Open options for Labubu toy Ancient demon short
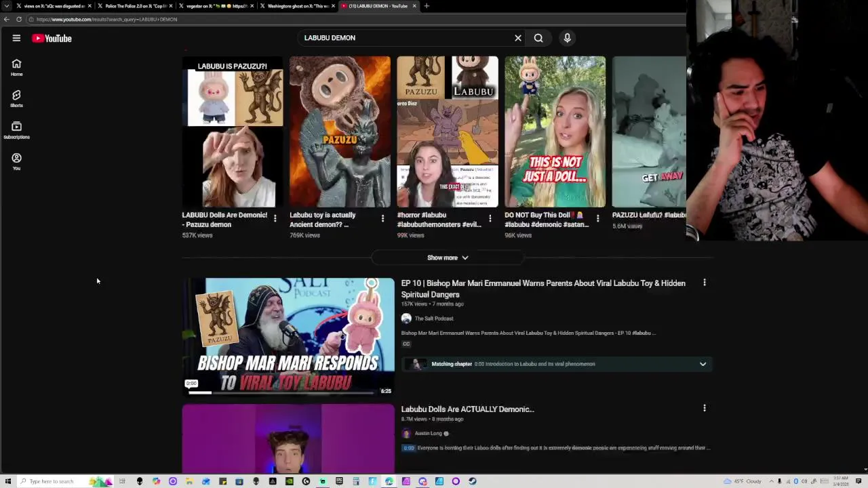This screenshot has width=868, height=488. (x=382, y=218)
